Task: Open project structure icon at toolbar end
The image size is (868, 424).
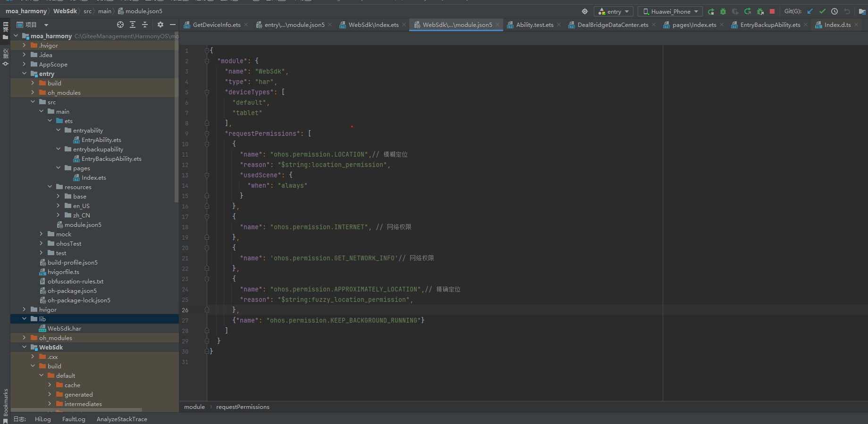Action: [x=862, y=11]
